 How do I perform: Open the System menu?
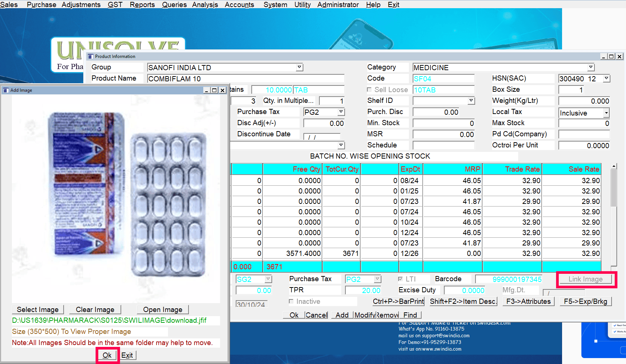point(275,4)
